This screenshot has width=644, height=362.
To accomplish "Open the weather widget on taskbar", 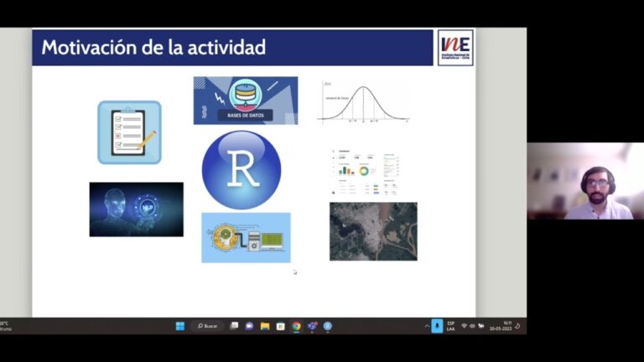I will pyautogui.click(x=6, y=326).
